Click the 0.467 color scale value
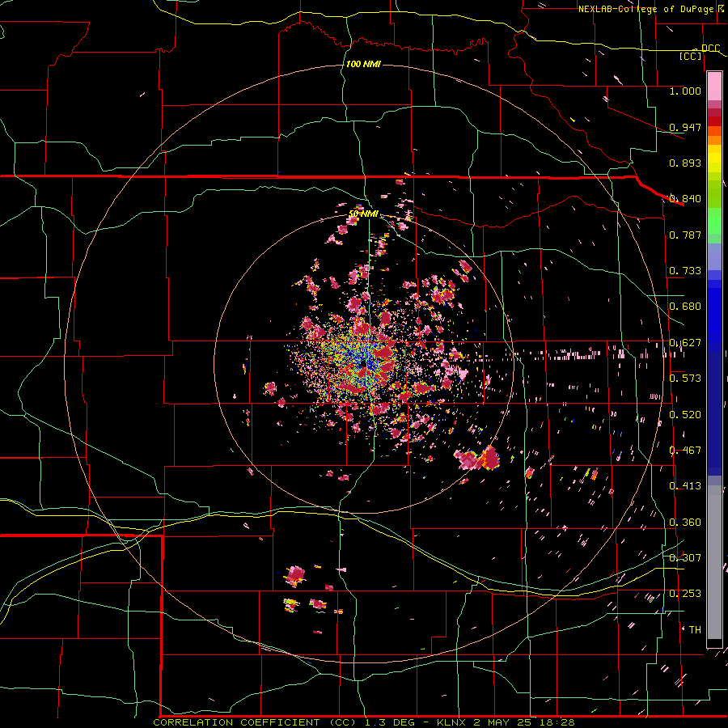The height and width of the screenshot is (728, 728). click(685, 451)
